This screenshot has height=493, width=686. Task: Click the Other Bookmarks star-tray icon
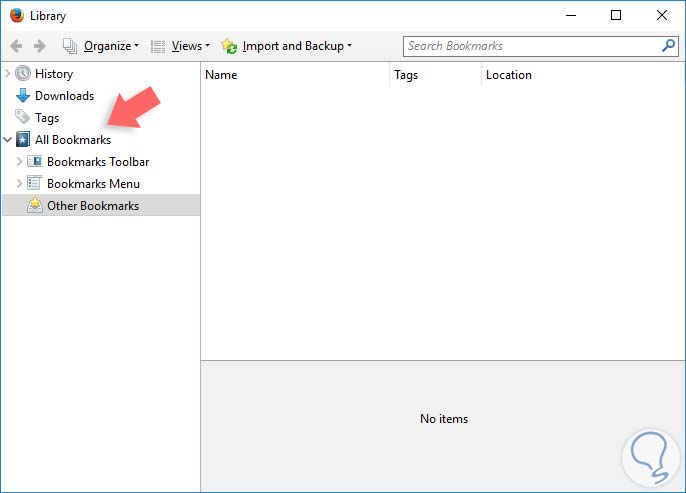(x=35, y=205)
